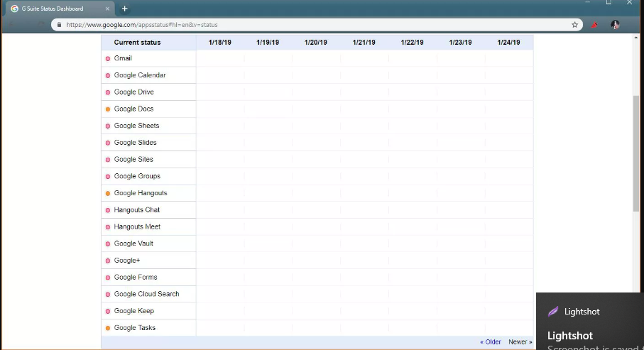Image resolution: width=644 pixels, height=350 pixels.
Task: Click the orange Google Hangouts status dot
Action: pyautogui.click(x=108, y=194)
